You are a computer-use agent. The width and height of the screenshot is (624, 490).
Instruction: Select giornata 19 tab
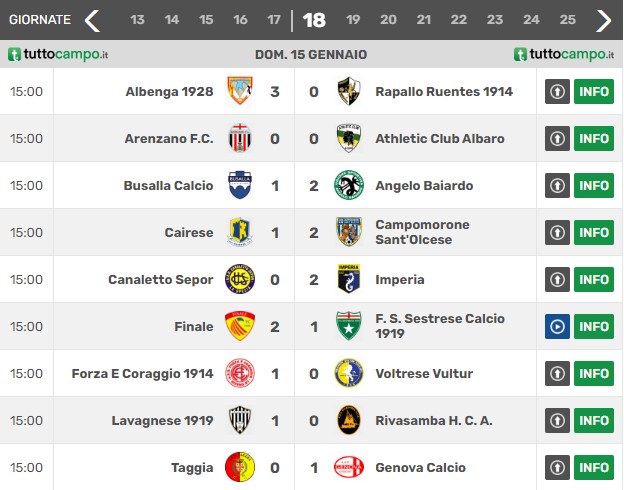pos(353,20)
